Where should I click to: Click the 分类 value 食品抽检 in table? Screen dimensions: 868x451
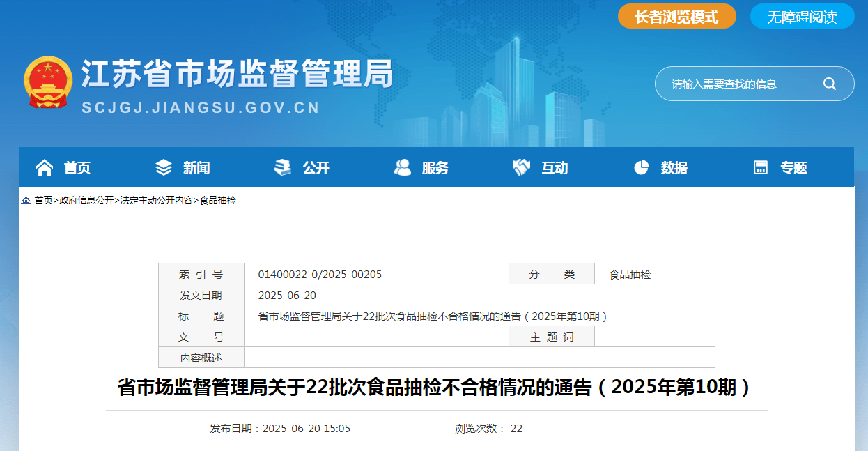point(630,275)
